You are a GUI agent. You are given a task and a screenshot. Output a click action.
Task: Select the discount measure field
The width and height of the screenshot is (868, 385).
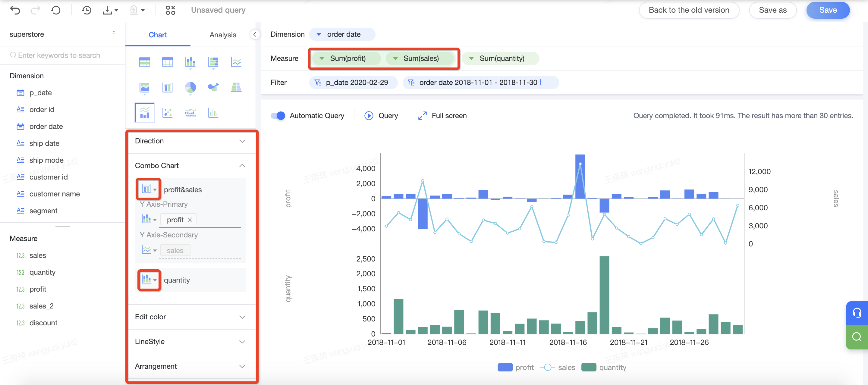point(43,323)
